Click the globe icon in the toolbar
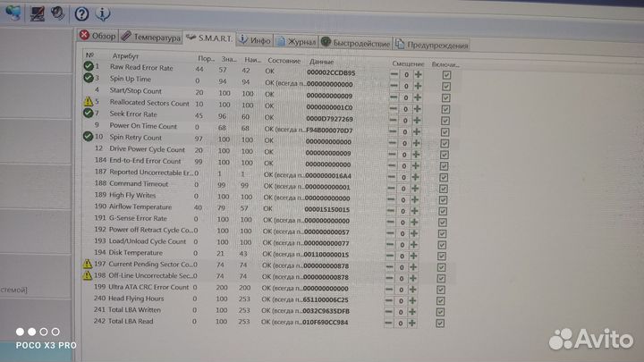This screenshot has width=644, height=362. coord(12,11)
